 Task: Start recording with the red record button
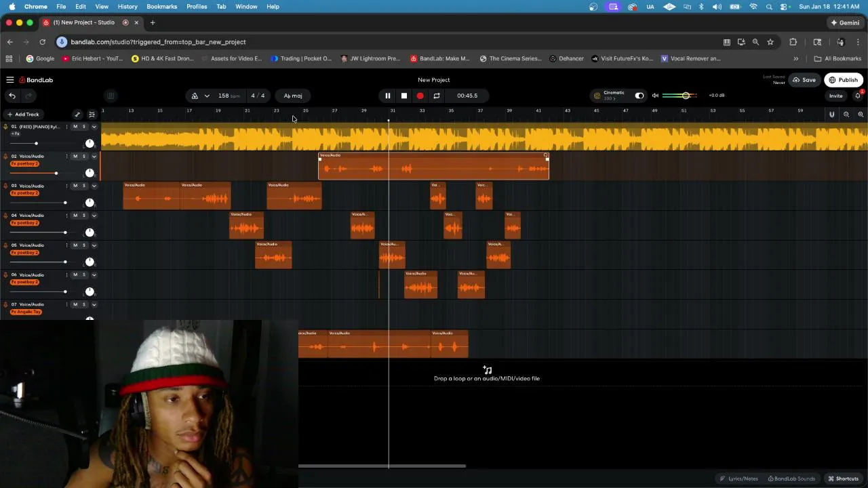click(x=420, y=96)
